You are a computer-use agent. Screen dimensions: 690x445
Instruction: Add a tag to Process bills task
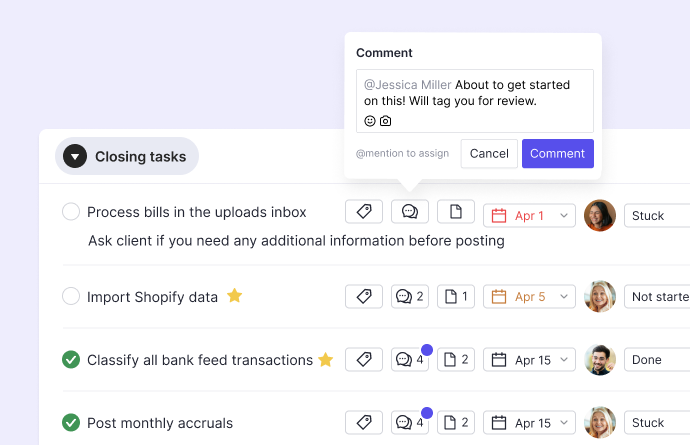coord(364,212)
